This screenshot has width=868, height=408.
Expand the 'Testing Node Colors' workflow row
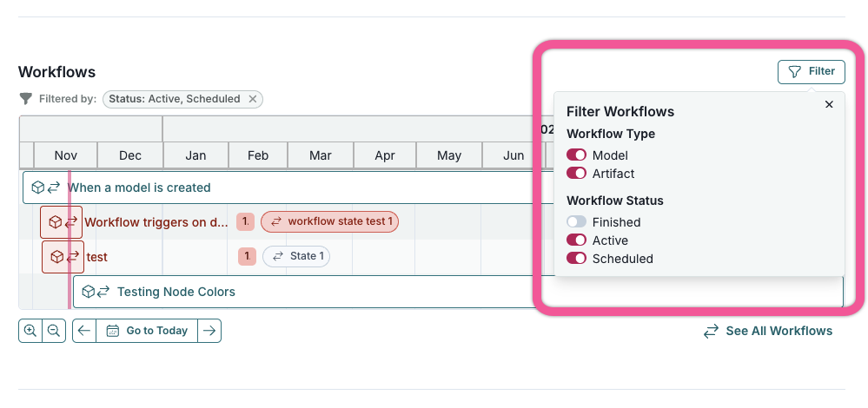tap(176, 292)
